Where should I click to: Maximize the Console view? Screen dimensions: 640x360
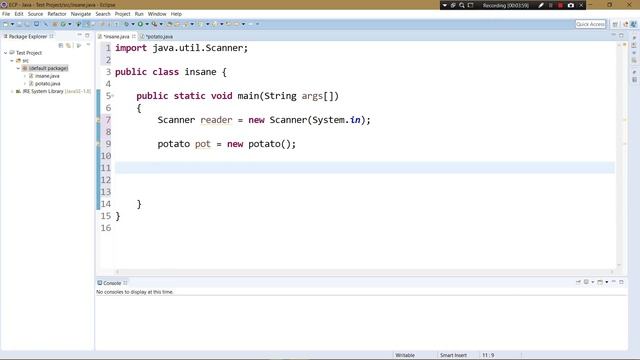click(x=621, y=282)
